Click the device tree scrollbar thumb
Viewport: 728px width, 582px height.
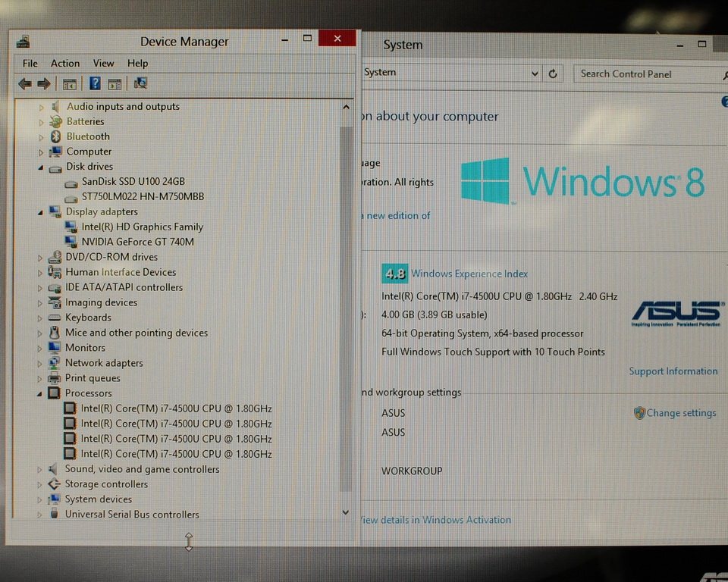point(346,308)
